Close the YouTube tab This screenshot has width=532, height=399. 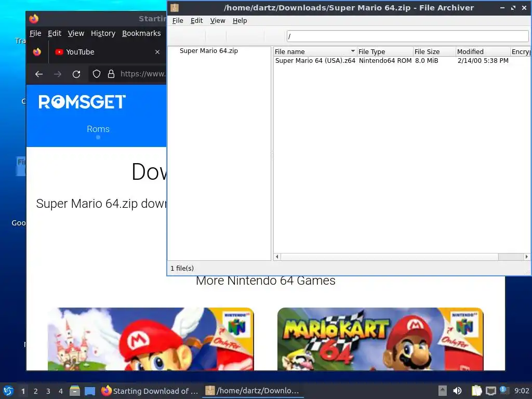[x=157, y=52]
